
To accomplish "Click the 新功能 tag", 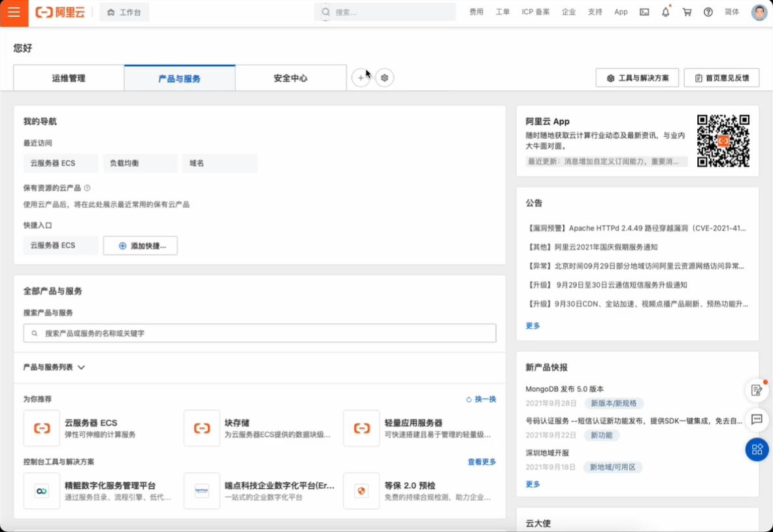I will [x=601, y=435].
